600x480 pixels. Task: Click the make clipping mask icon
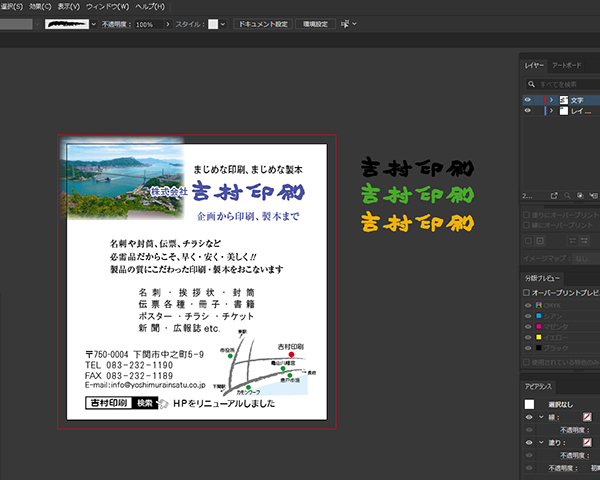click(580, 196)
